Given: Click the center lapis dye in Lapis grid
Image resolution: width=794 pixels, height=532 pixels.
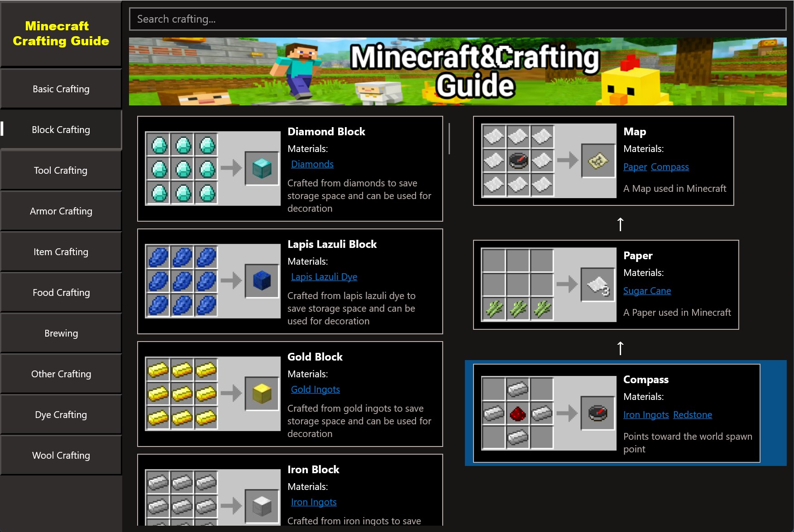Looking at the screenshot, I should [x=183, y=281].
